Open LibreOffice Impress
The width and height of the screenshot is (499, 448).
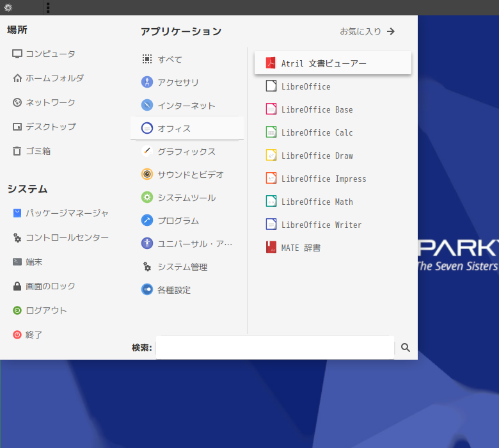point(333,179)
